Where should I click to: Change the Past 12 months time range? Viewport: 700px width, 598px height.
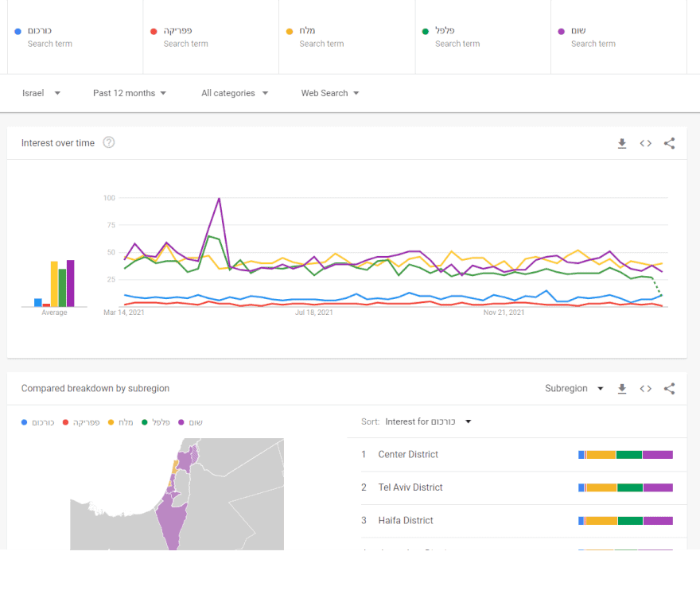pyautogui.click(x=130, y=93)
